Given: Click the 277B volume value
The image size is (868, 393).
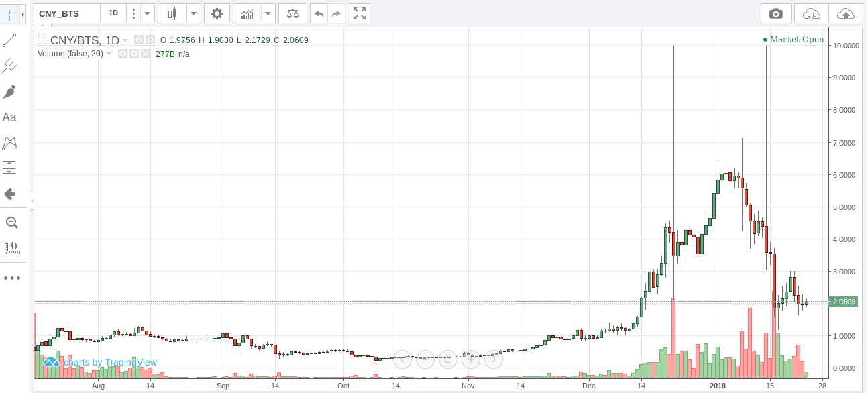Looking at the screenshot, I should (165, 54).
